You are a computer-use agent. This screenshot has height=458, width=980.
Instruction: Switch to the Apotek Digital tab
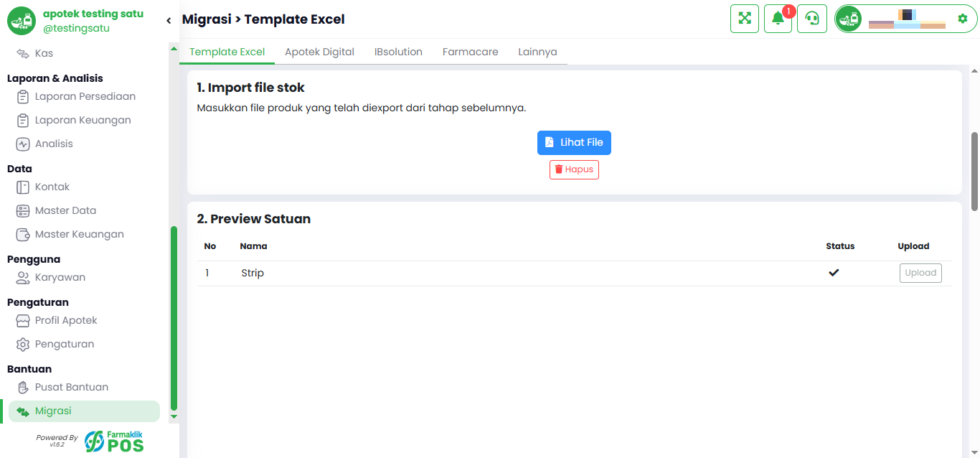coord(319,52)
